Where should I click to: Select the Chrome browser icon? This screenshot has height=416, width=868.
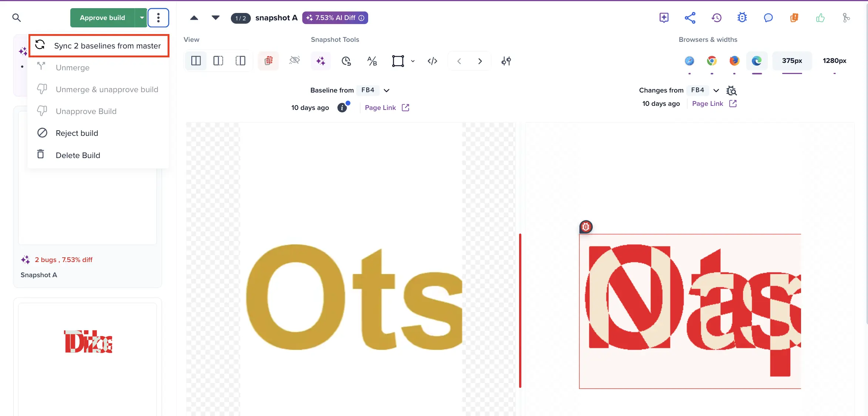711,61
